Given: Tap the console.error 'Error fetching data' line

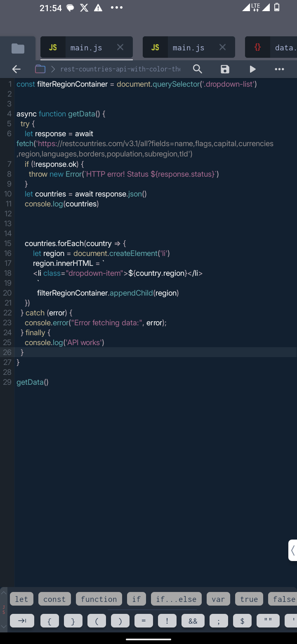Looking at the screenshot, I should click(x=96, y=323).
